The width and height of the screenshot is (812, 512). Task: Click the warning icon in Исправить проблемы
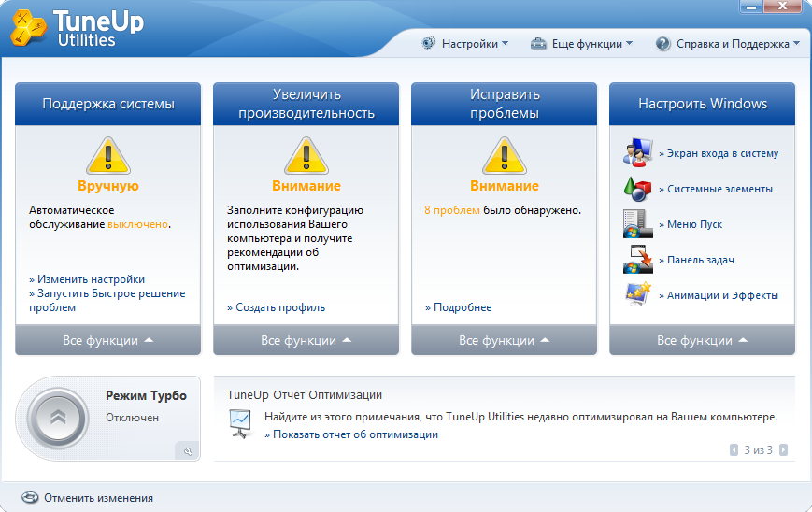(x=505, y=156)
